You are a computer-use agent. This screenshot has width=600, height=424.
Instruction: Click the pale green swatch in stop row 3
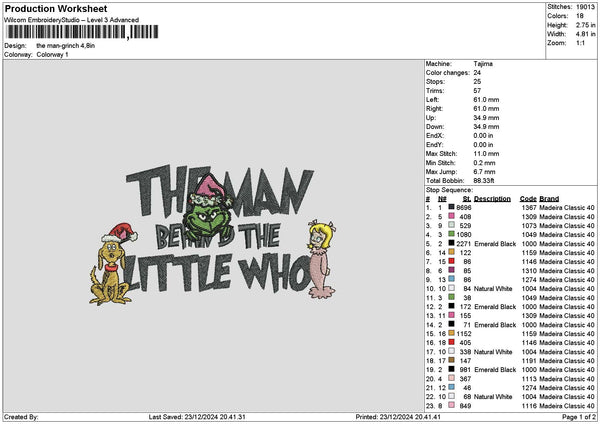click(x=452, y=225)
